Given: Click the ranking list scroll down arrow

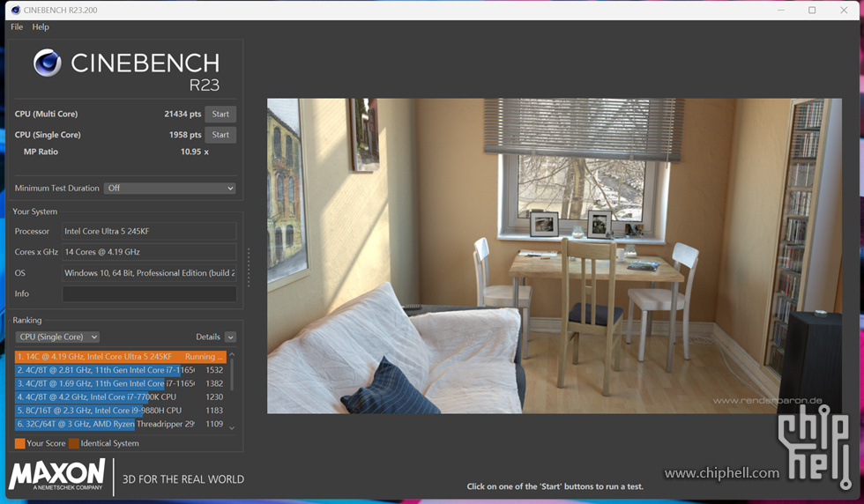Looking at the screenshot, I should tap(232, 427).
